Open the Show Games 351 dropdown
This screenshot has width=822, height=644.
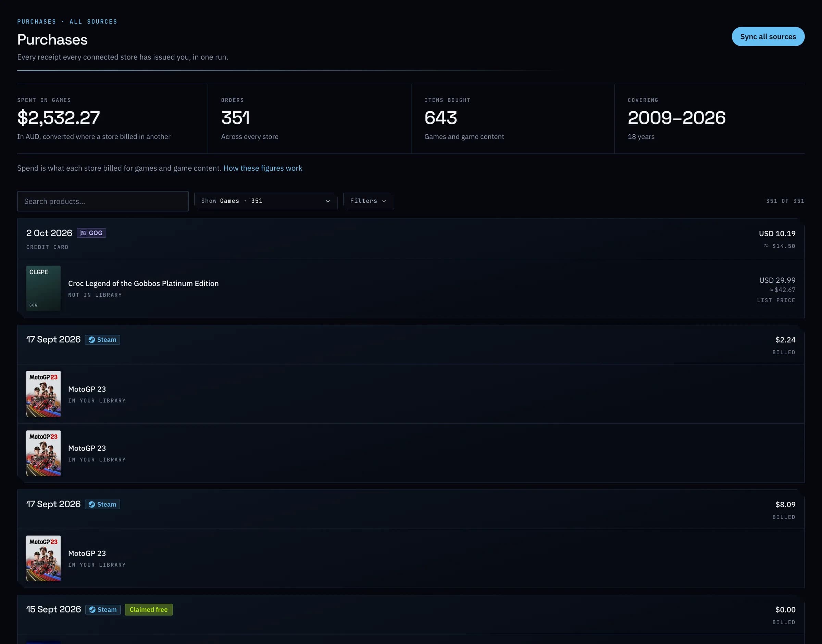coord(266,201)
